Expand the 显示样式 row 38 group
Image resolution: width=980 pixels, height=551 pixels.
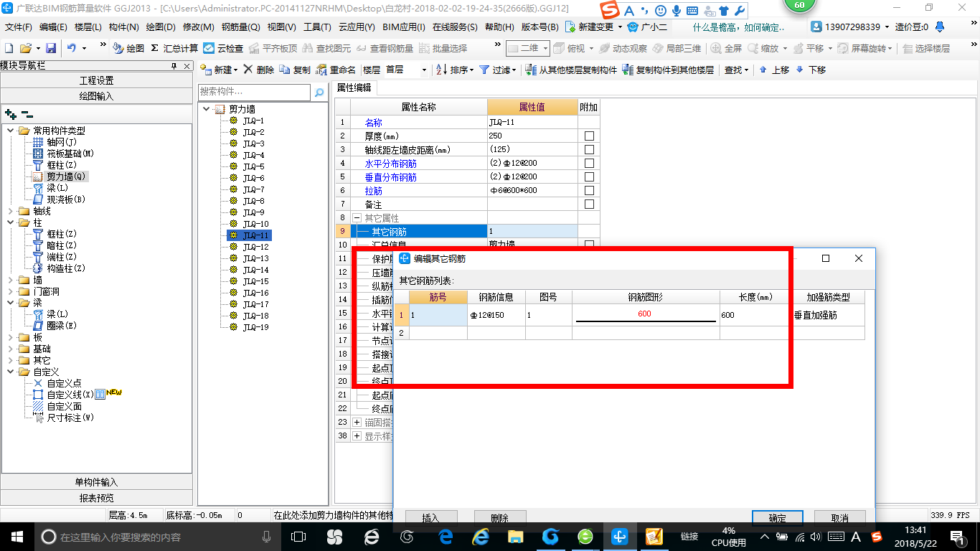click(x=357, y=435)
